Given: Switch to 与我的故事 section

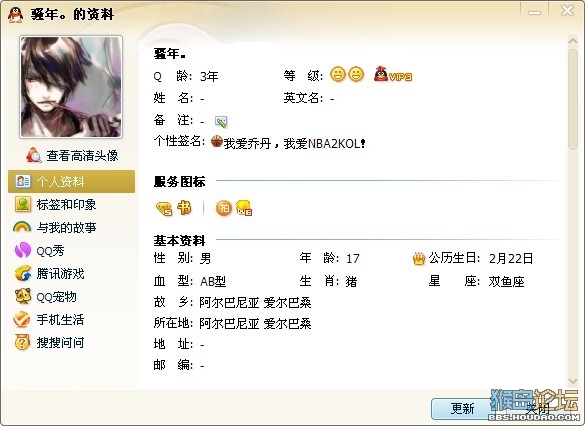Looking at the screenshot, I should (x=55, y=227).
